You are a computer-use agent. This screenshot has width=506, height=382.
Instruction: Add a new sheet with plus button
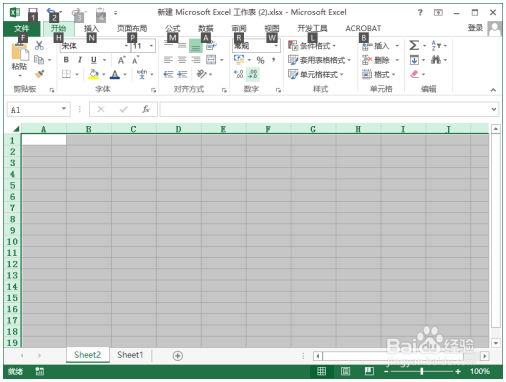(178, 356)
